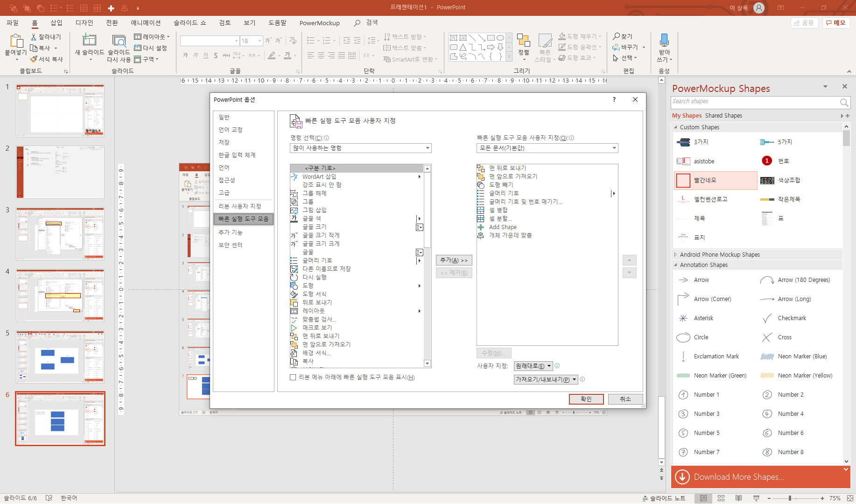Select Add Shape in toolbar list
Viewport: 856px width, 504px height.
coord(503,227)
